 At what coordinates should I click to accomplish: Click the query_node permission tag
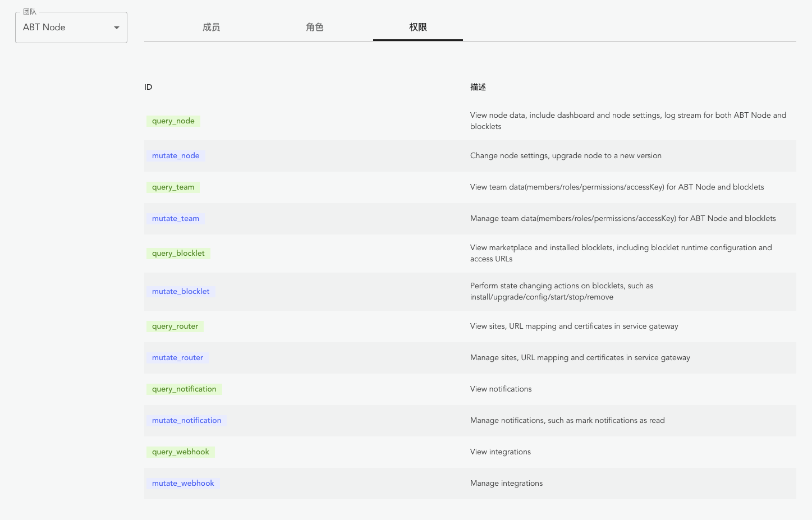coord(173,121)
